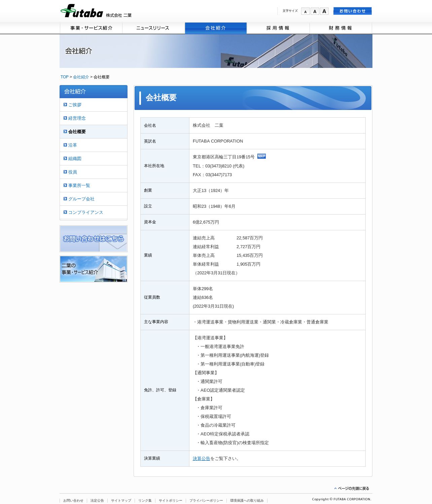Viewport: 432px width, 504px height.
Task: Click the 大正13（1924）年 founding text
Action: point(211,191)
